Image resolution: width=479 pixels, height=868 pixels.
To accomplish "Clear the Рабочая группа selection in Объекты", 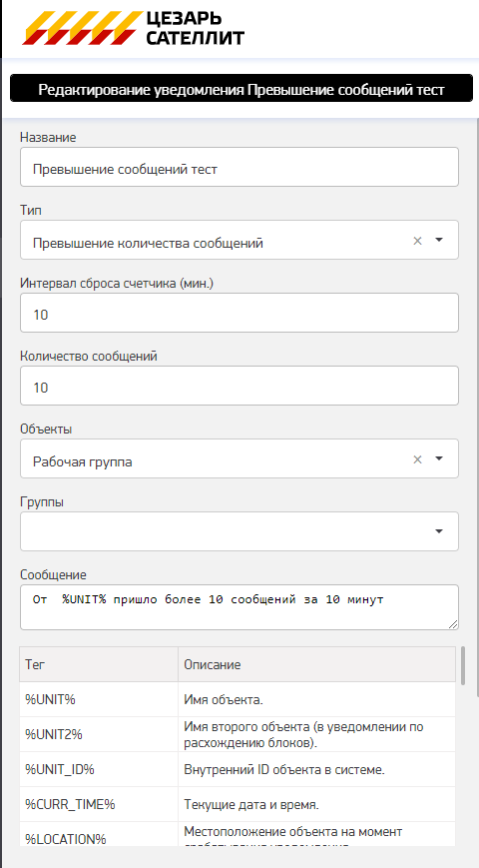I will pos(418,458).
